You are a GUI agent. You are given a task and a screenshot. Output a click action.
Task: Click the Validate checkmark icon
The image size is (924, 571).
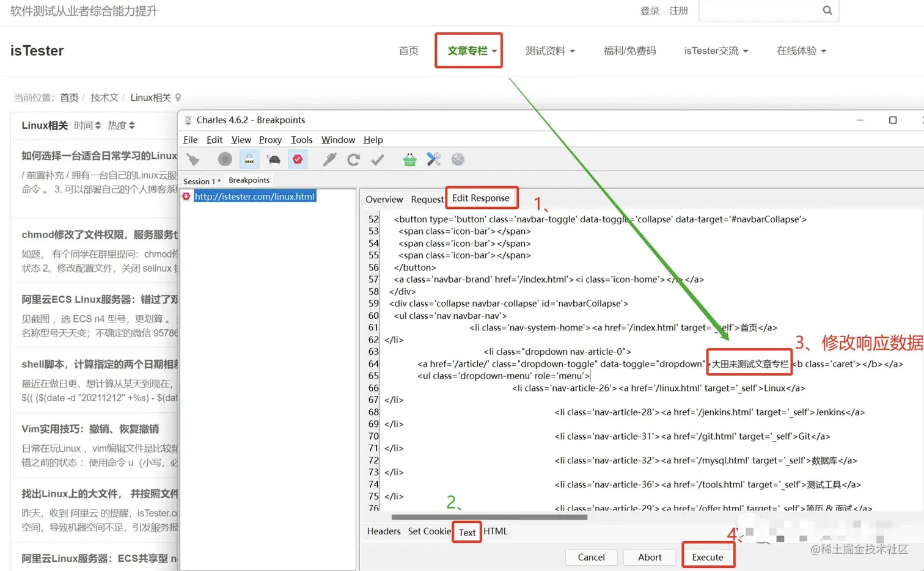[378, 159]
